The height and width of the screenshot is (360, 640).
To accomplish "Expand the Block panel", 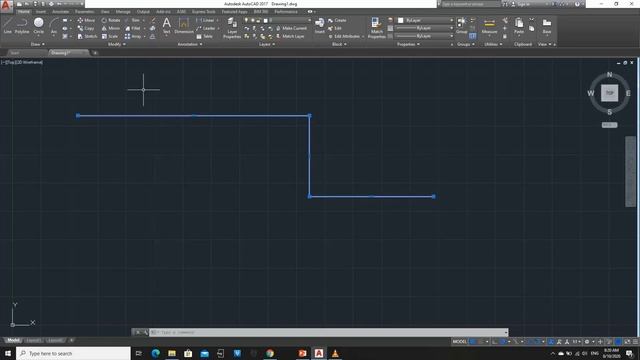I will pyautogui.click(x=339, y=44).
